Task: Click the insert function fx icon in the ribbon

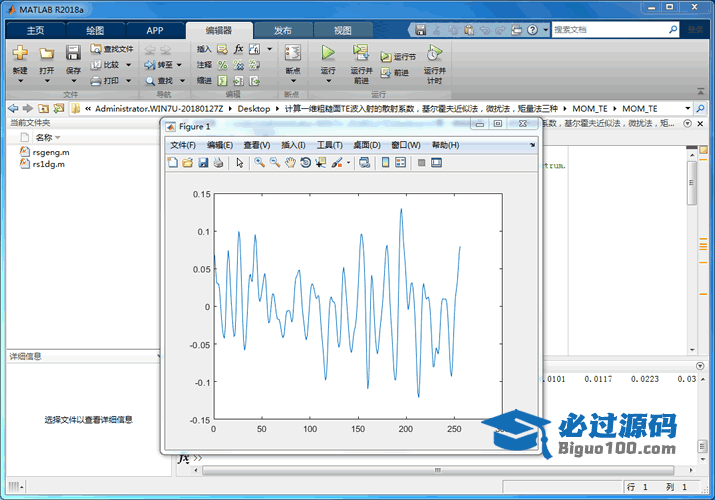Action: coord(238,49)
